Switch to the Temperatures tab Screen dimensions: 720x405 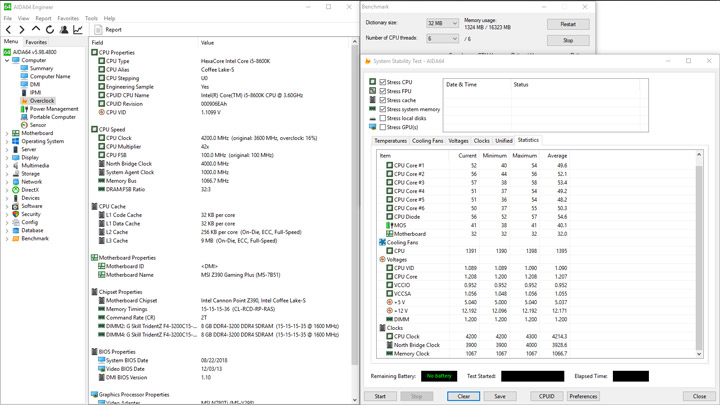[390, 141]
